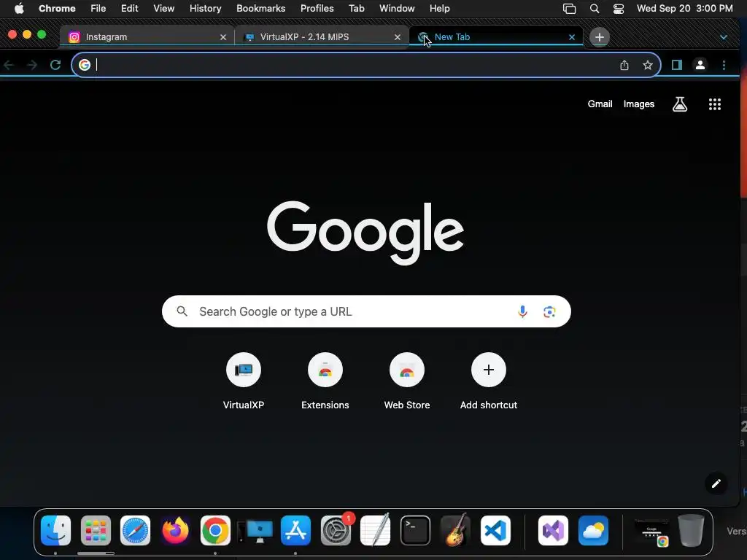This screenshot has height=560, width=747.
Task: Open Spotlight search in menu bar
Action: pyautogui.click(x=594, y=9)
